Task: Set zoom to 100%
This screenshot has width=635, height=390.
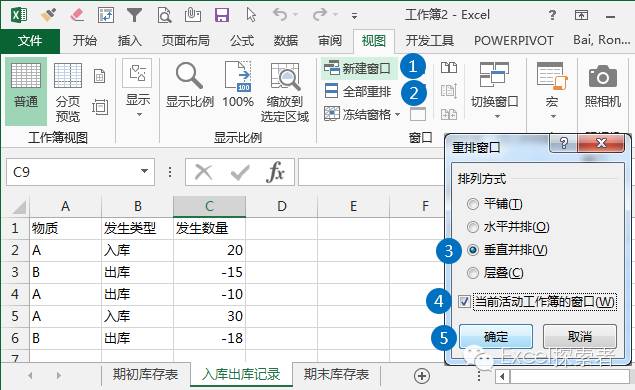Action: [x=238, y=85]
